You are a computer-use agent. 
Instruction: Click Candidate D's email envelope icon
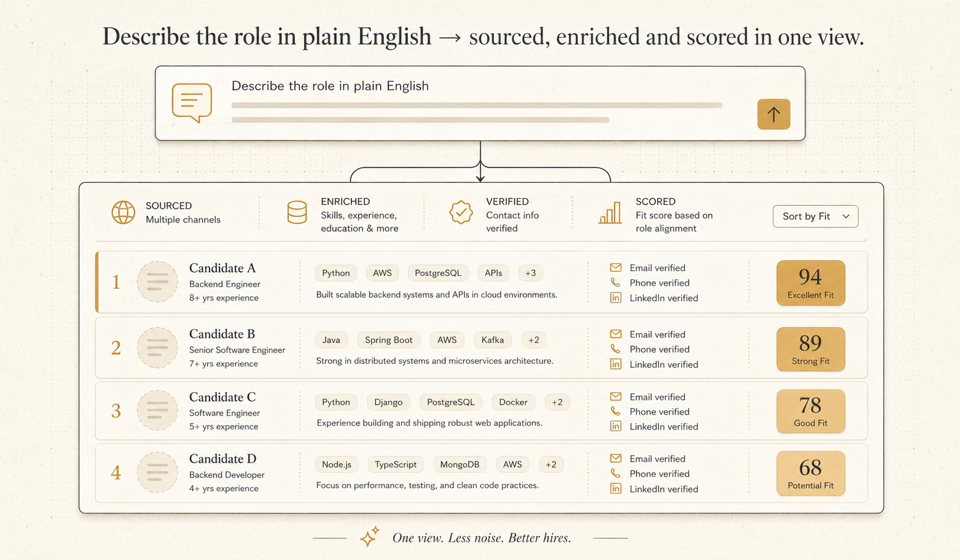pyautogui.click(x=616, y=459)
